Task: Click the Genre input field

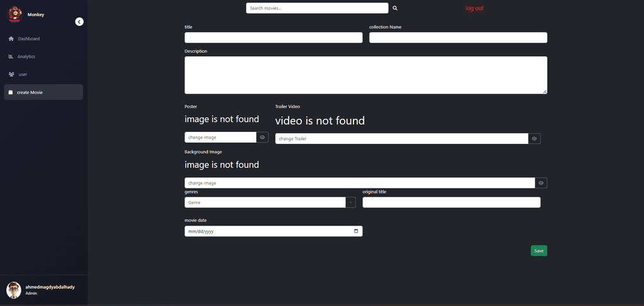Action: point(265,202)
